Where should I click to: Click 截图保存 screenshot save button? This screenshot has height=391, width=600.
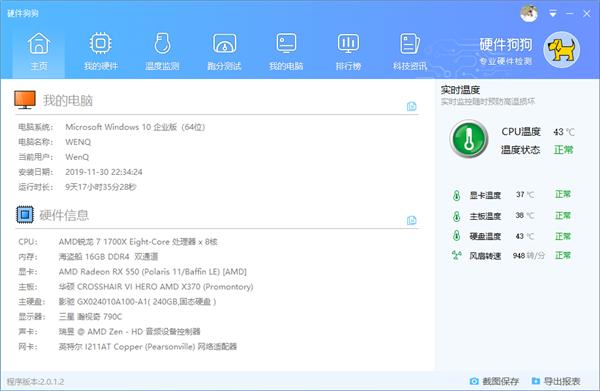494,381
